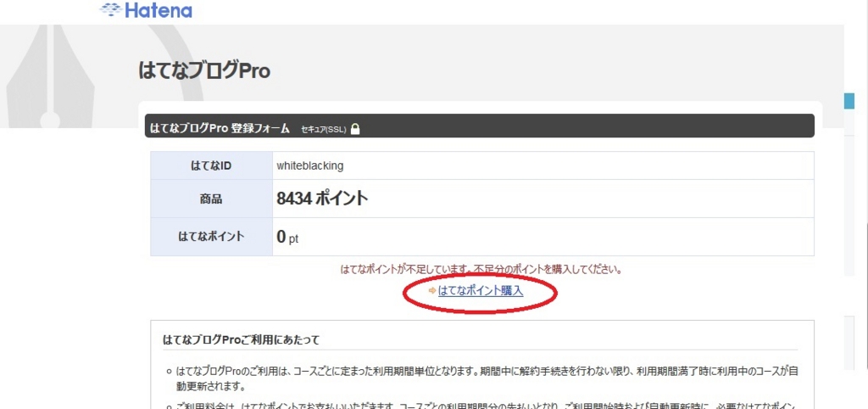The height and width of the screenshot is (409, 868).
Task: Click the はてなポイントが不足しています warning message
Action: coord(481,270)
